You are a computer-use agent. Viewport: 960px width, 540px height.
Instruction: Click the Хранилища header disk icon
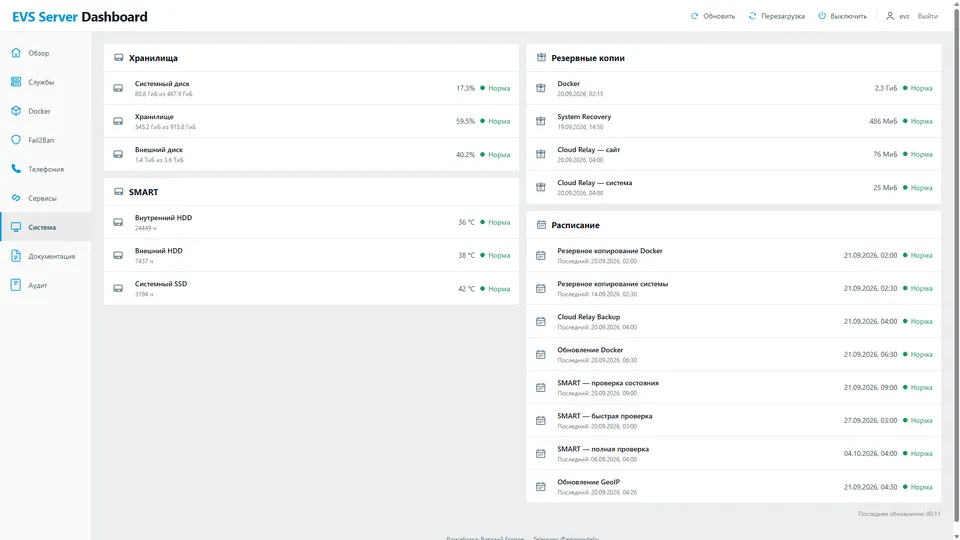[119, 58]
